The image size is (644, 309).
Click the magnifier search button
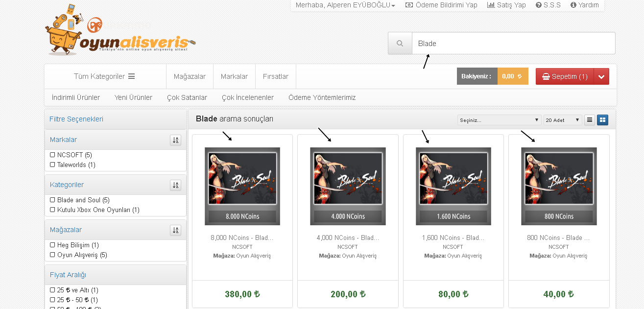pos(400,44)
